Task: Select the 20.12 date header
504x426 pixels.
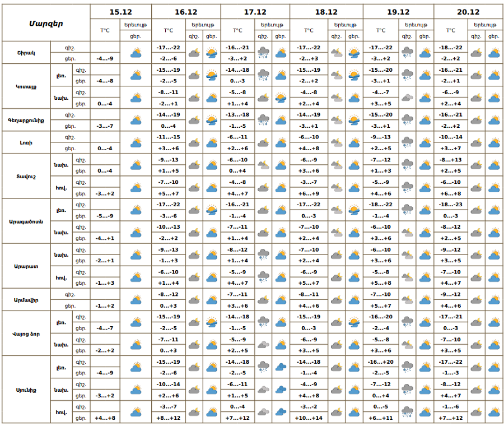Action: [x=468, y=12]
